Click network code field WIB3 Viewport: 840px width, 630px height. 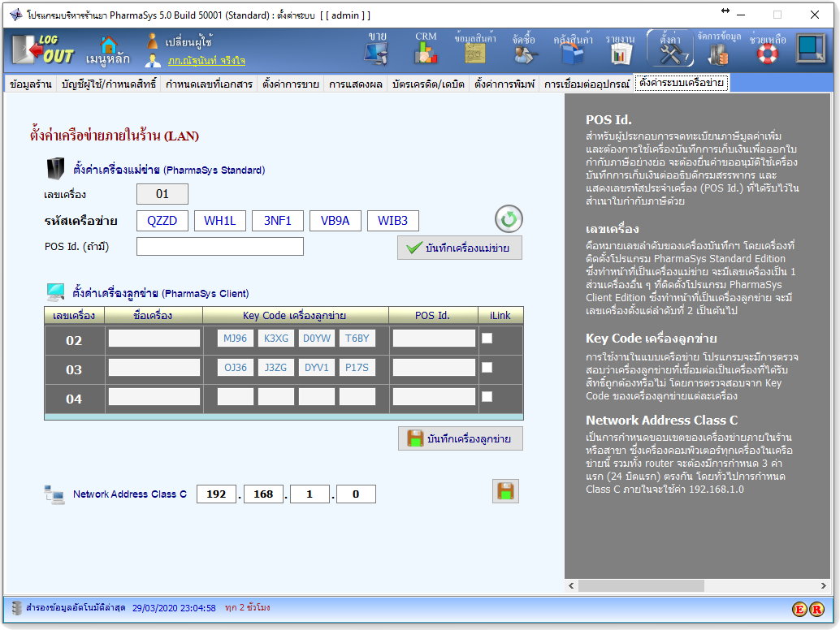[x=392, y=221]
